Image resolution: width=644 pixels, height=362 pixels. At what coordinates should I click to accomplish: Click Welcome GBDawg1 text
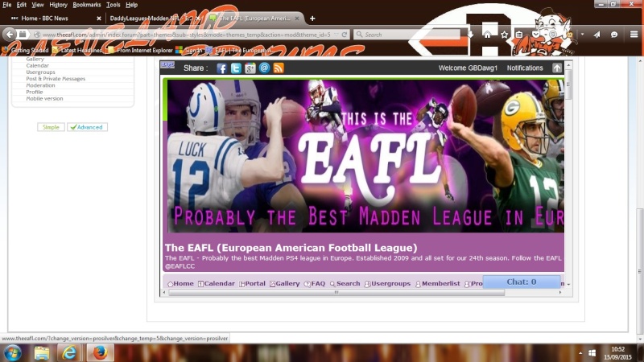pos(468,68)
